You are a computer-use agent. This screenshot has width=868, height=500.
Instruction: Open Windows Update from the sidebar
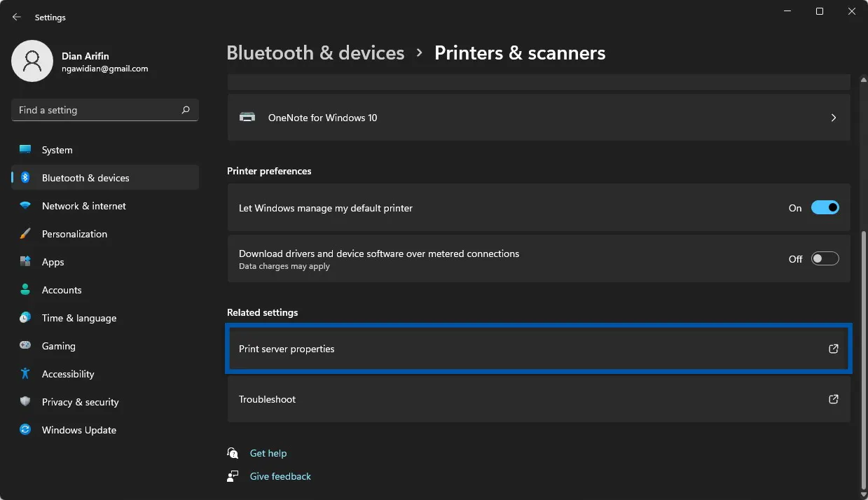(x=78, y=430)
